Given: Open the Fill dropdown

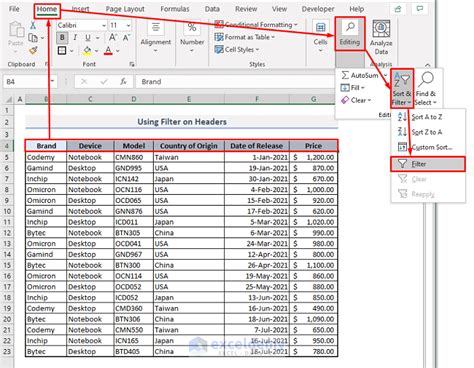Looking at the screenshot, I should tap(352, 88).
